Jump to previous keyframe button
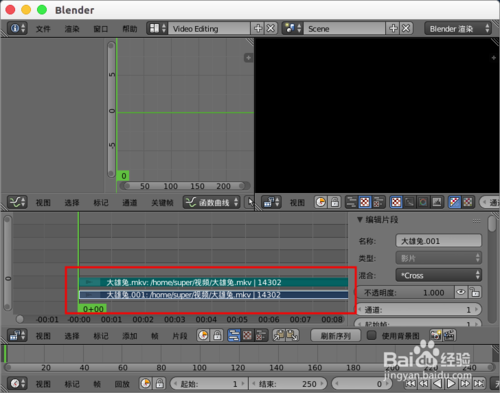 pos(424,384)
